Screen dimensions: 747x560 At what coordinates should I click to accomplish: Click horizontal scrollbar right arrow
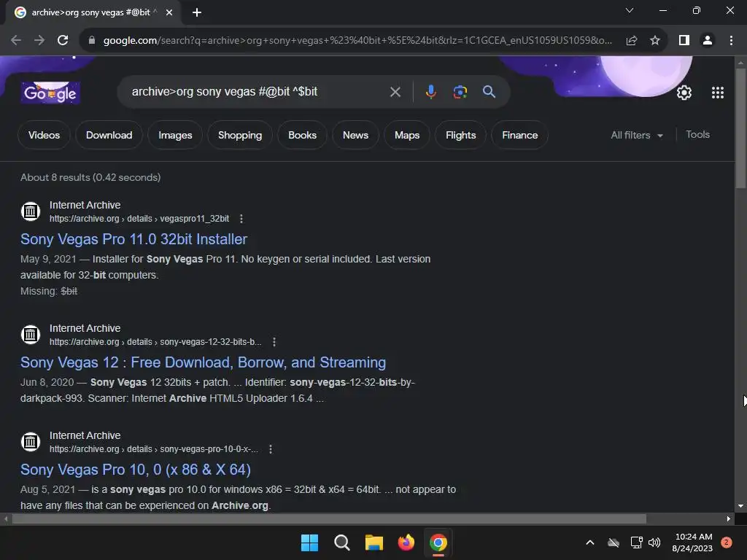click(729, 518)
